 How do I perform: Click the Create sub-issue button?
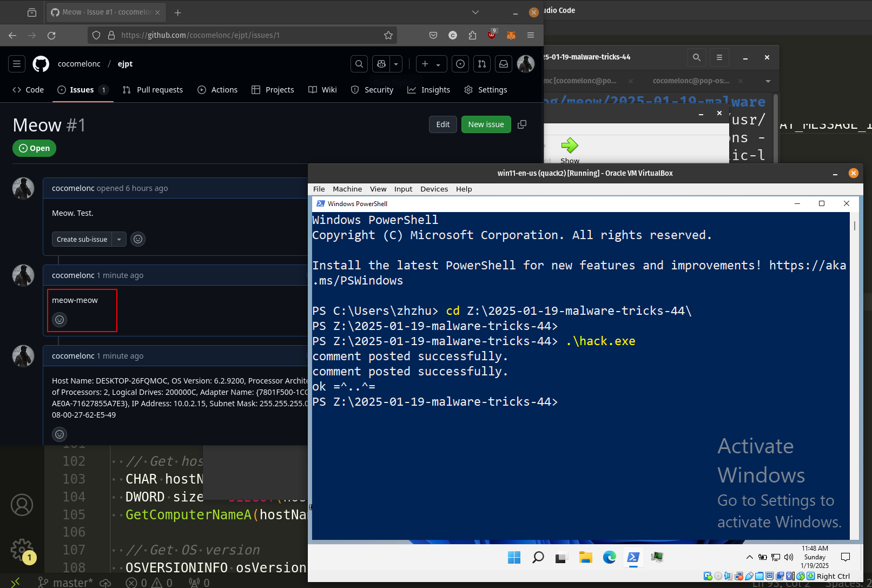point(82,239)
